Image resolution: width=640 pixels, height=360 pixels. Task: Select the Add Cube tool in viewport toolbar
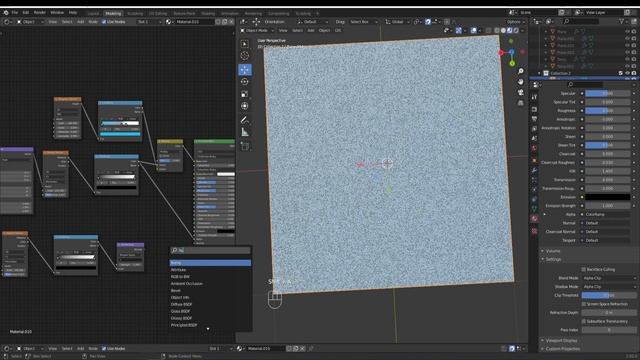[x=244, y=146]
